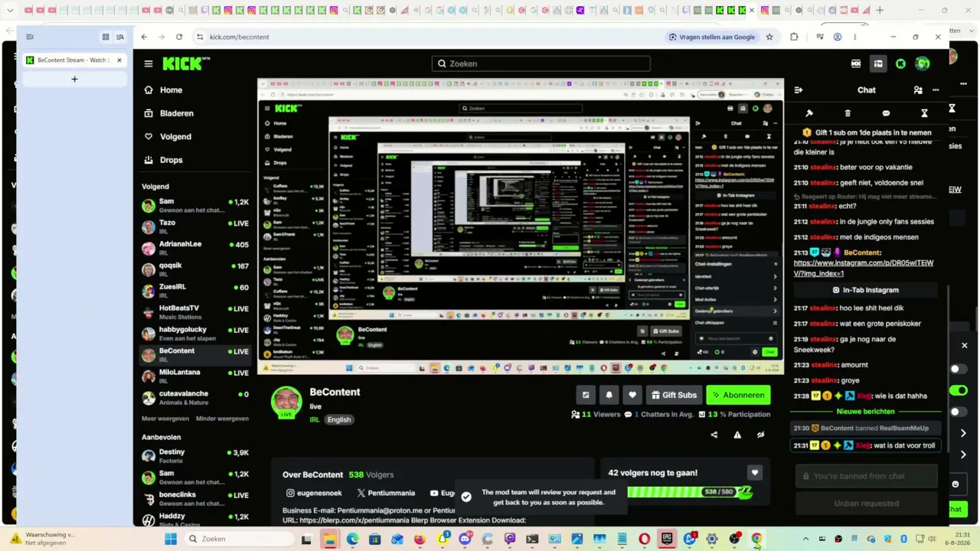The width and height of the screenshot is (980, 551).
Task: Open eugenesnoek Instagram profile link
Action: [x=312, y=494]
